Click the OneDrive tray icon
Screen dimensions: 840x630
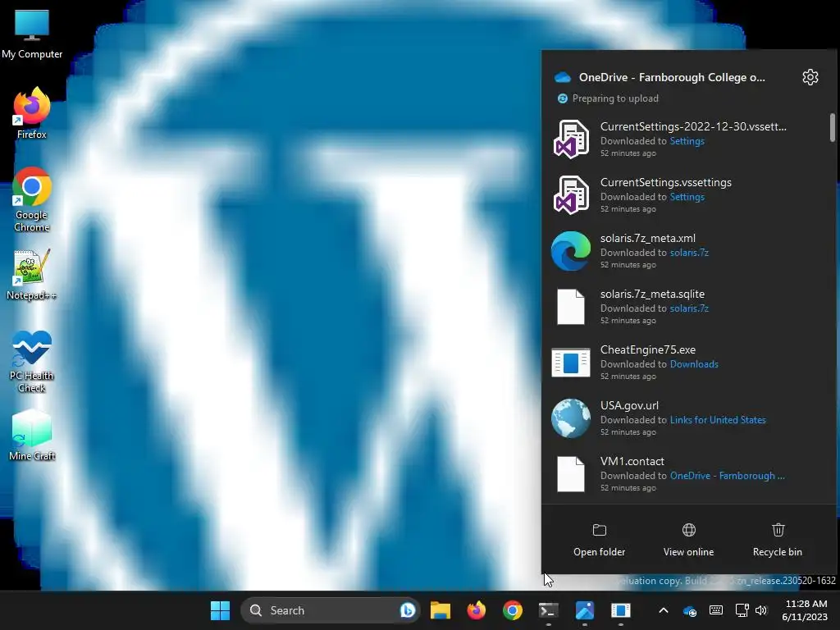click(x=690, y=610)
